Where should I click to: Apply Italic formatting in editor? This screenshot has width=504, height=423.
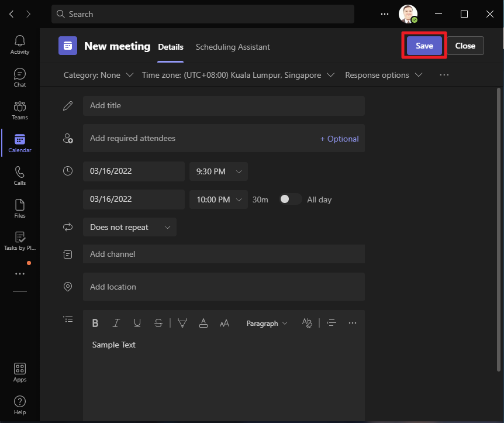tap(116, 323)
